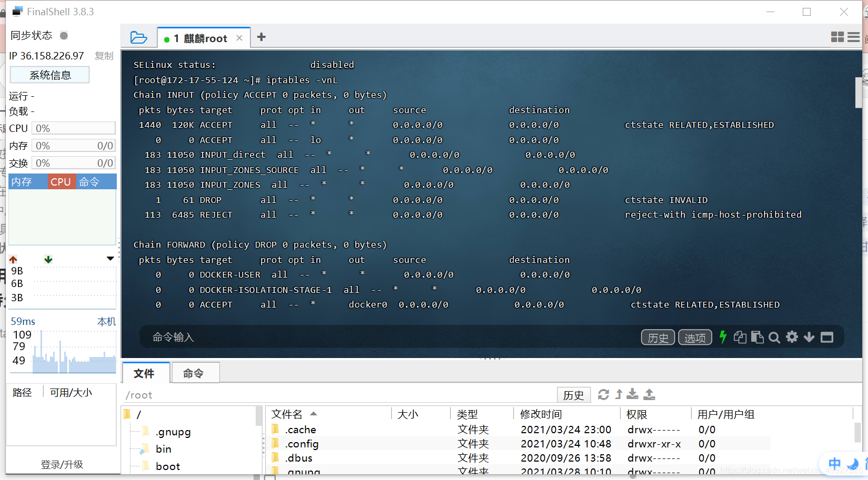Click the 权限 column header
Screen dimensions: 868x480
coord(637,414)
